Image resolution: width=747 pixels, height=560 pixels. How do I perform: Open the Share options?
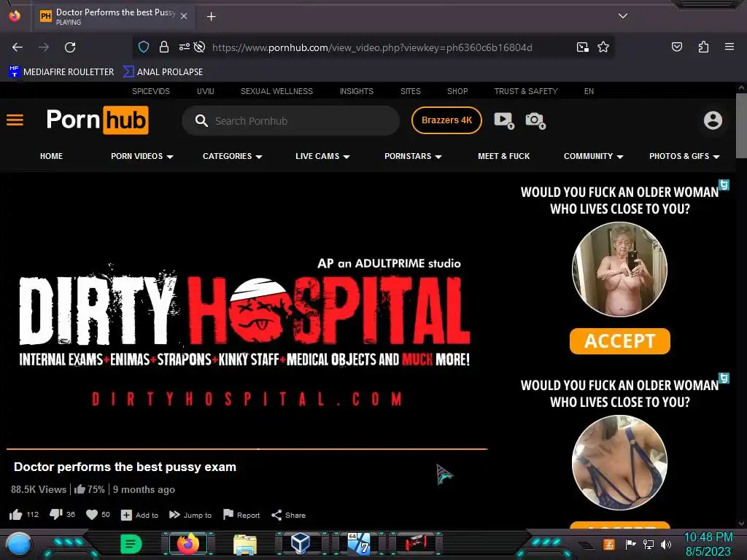[x=289, y=516]
